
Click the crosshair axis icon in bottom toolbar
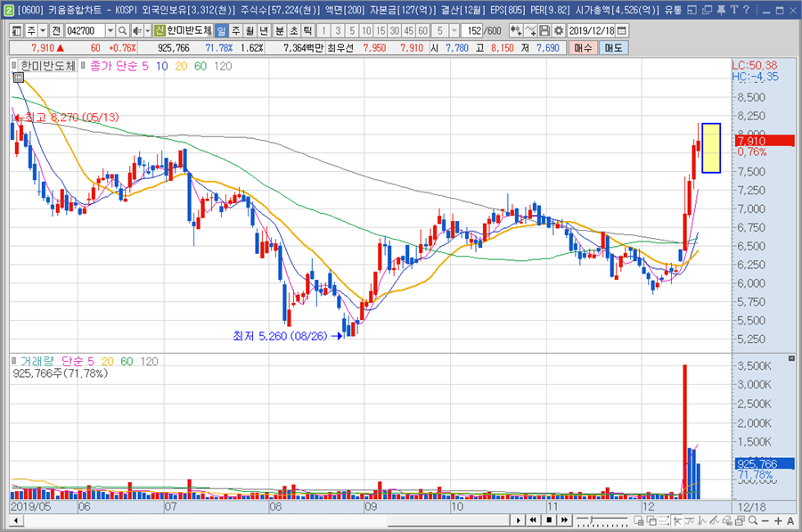click(x=677, y=520)
